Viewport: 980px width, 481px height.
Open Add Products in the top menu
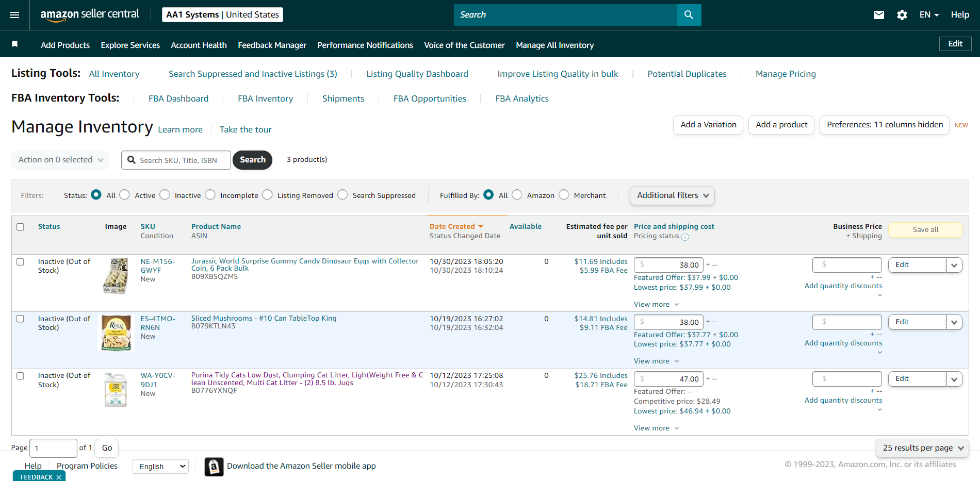click(66, 45)
